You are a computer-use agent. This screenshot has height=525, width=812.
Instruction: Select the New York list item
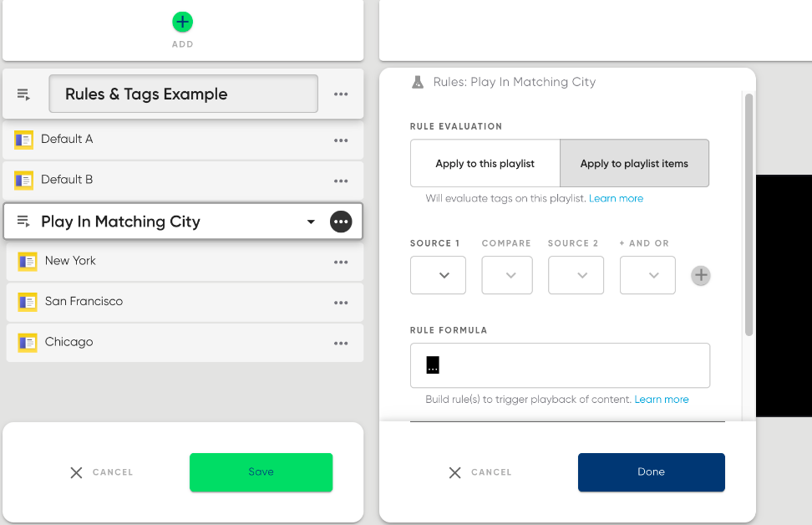point(185,262)
